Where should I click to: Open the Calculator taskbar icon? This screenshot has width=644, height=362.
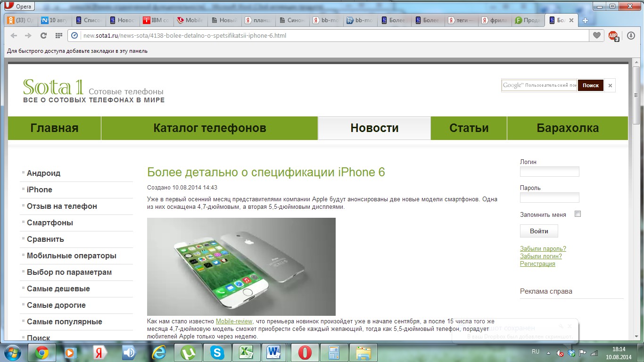(334, 353)
